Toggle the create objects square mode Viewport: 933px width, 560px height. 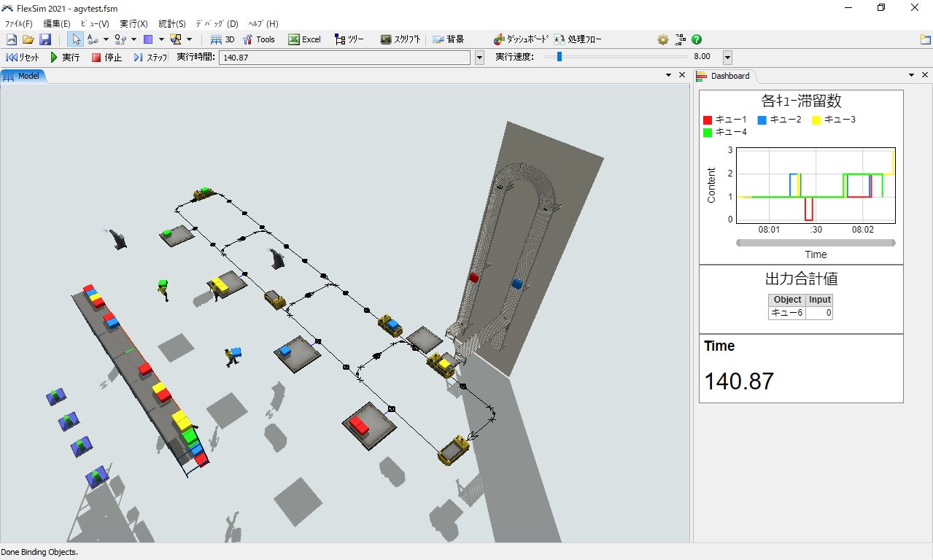[x=148, y=39]
